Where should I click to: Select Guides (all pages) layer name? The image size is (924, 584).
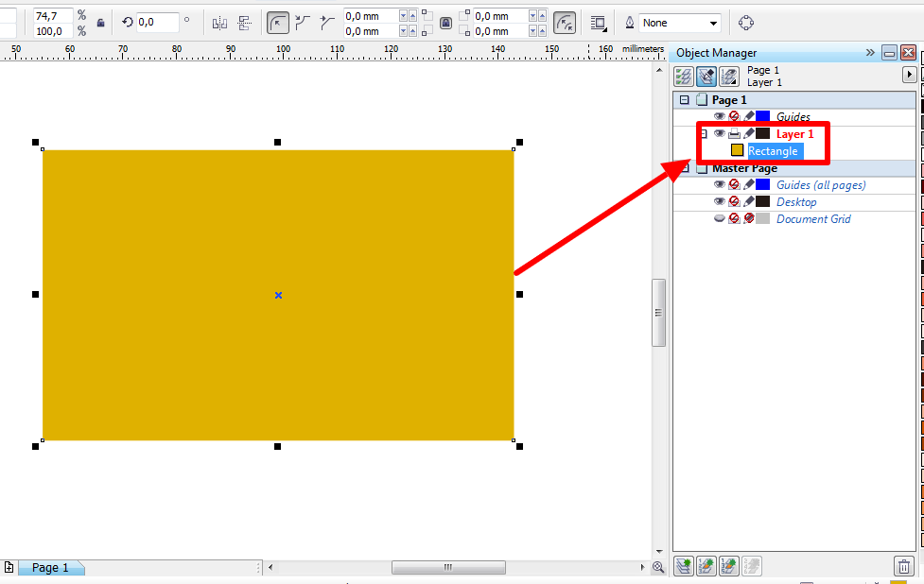point(821,185)
